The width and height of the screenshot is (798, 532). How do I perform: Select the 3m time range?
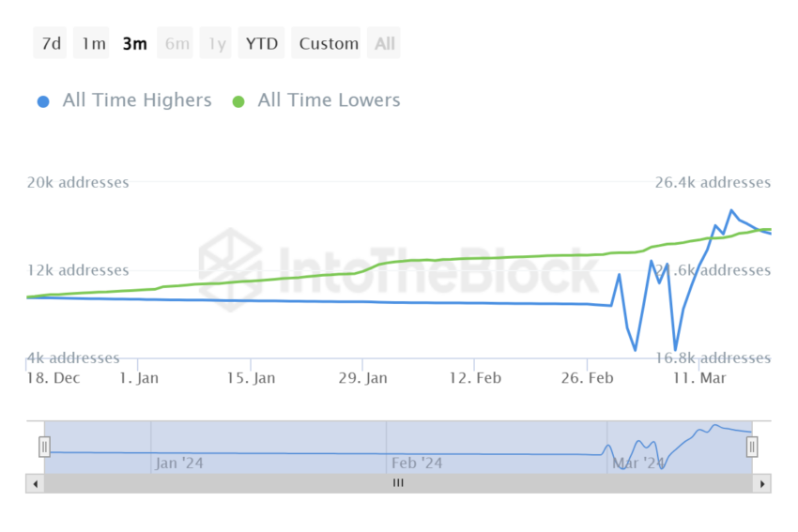tap(134, 43)
